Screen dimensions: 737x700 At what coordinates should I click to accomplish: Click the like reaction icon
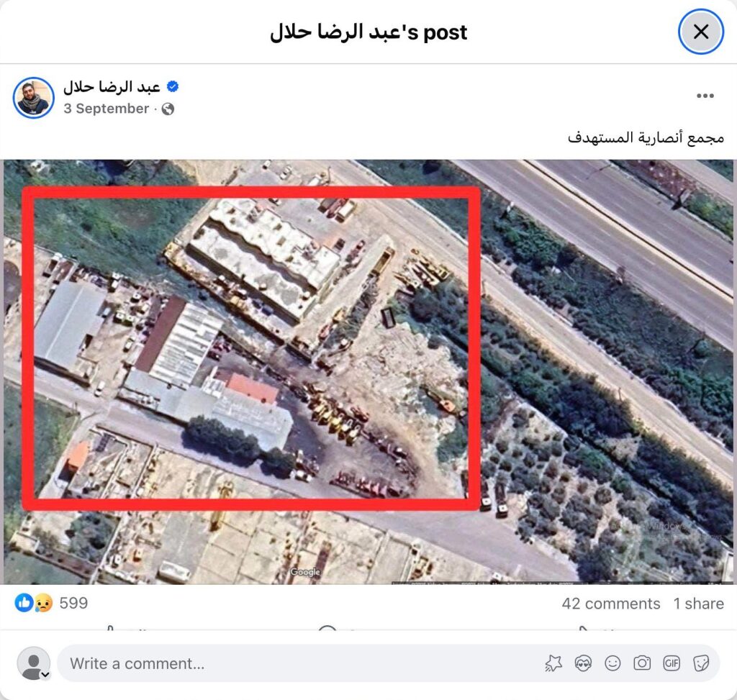coord(24,603)
